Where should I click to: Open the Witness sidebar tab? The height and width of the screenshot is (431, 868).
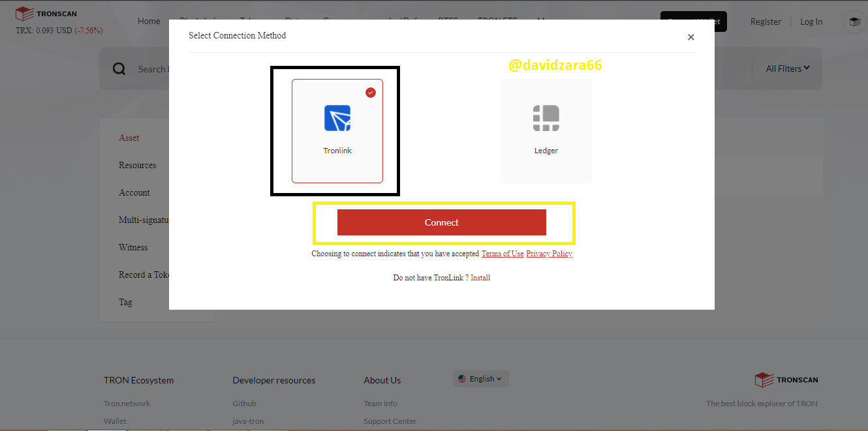(133, 247)
